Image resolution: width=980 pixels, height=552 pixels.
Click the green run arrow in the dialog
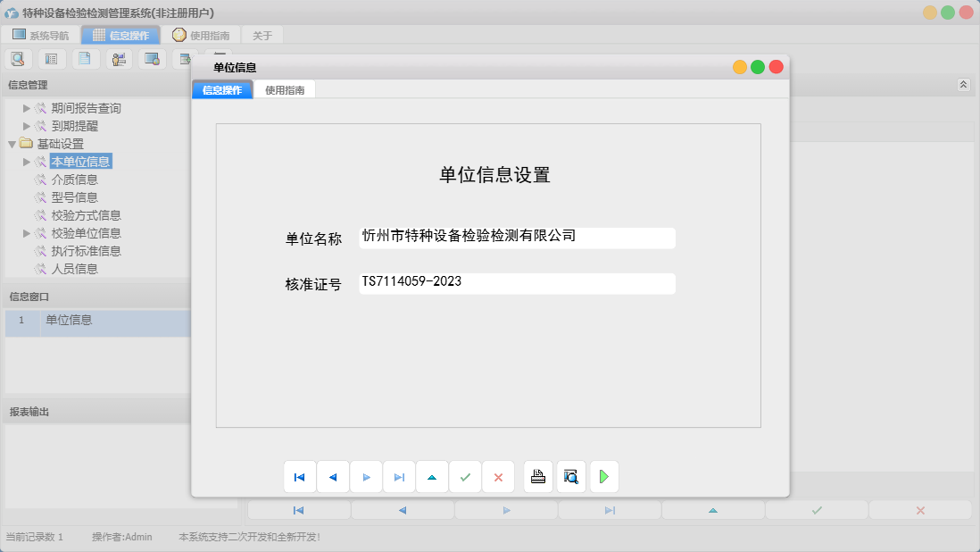click(603, 476)
